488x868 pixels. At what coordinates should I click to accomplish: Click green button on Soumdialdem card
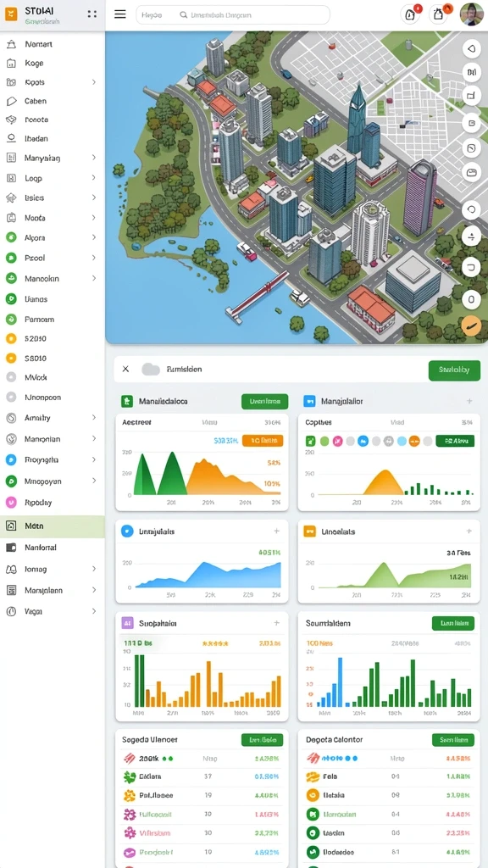click(x=453, y=623)
